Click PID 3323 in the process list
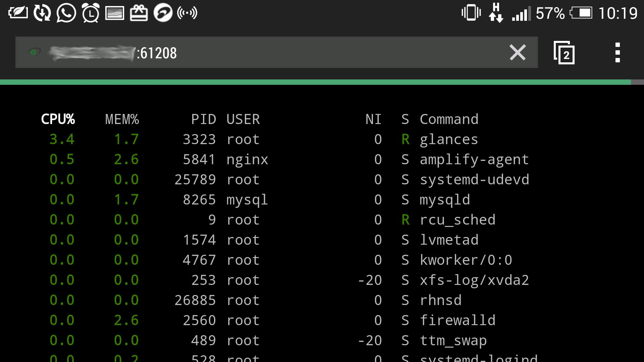 pos(199,139)
